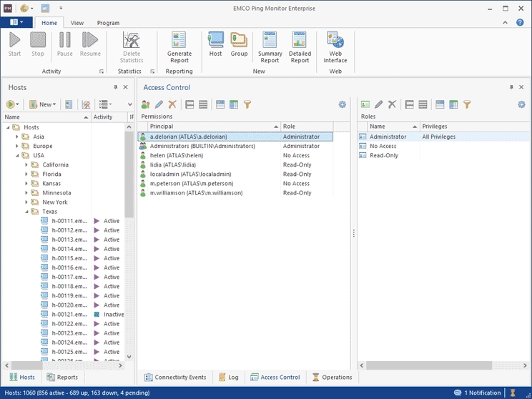Click the Resume ribbon button

click(90, 44)
